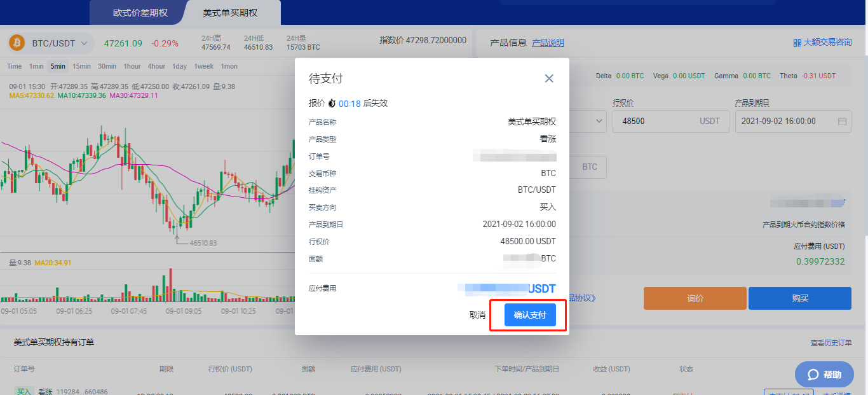Click the 24H低 46510.83 stat
The image size is (868, 395).
click(x=258, y=43)
